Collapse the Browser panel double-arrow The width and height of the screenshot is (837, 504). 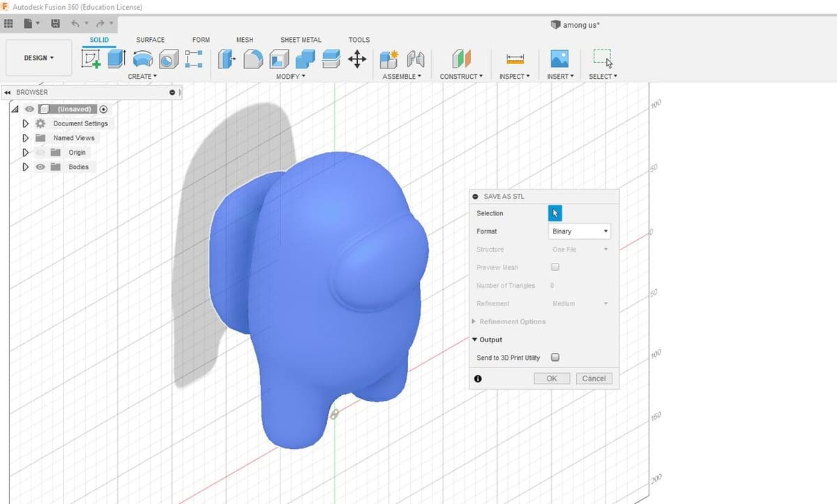(x=7, y=92)
